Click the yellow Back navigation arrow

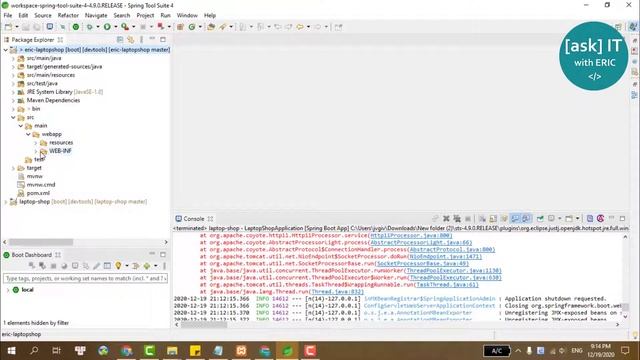pyautogui.click(x=300, y=27)
